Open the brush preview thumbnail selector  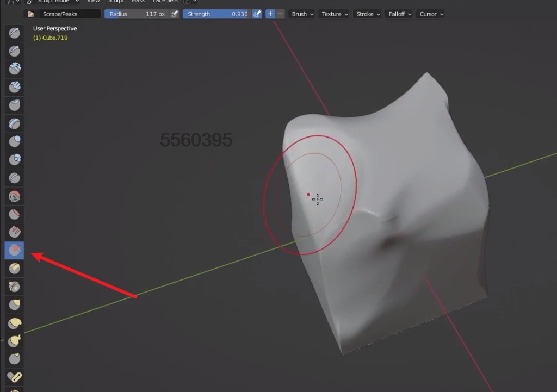coord(31,14)
